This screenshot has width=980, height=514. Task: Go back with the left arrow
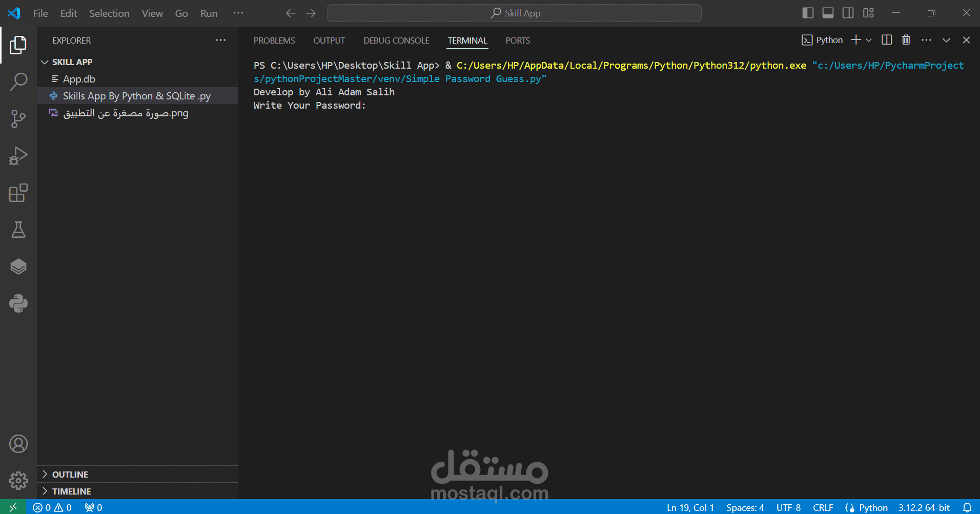[x=291, y=13]
